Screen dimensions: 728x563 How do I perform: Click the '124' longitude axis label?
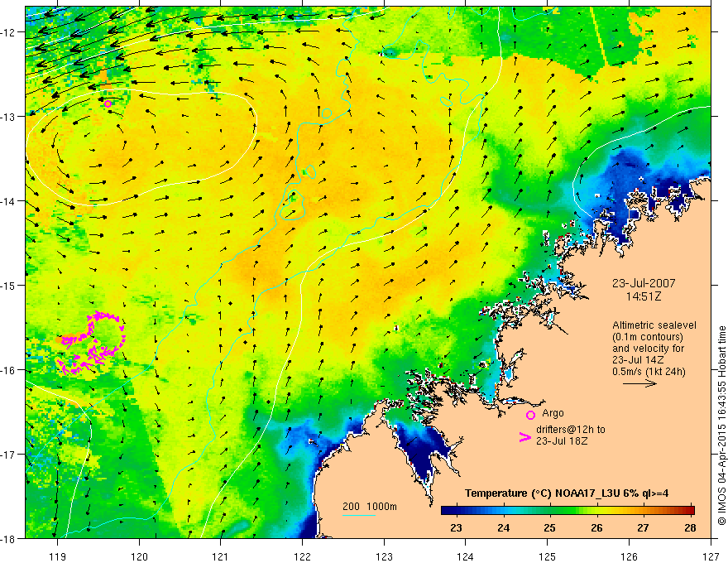(466, 556)
